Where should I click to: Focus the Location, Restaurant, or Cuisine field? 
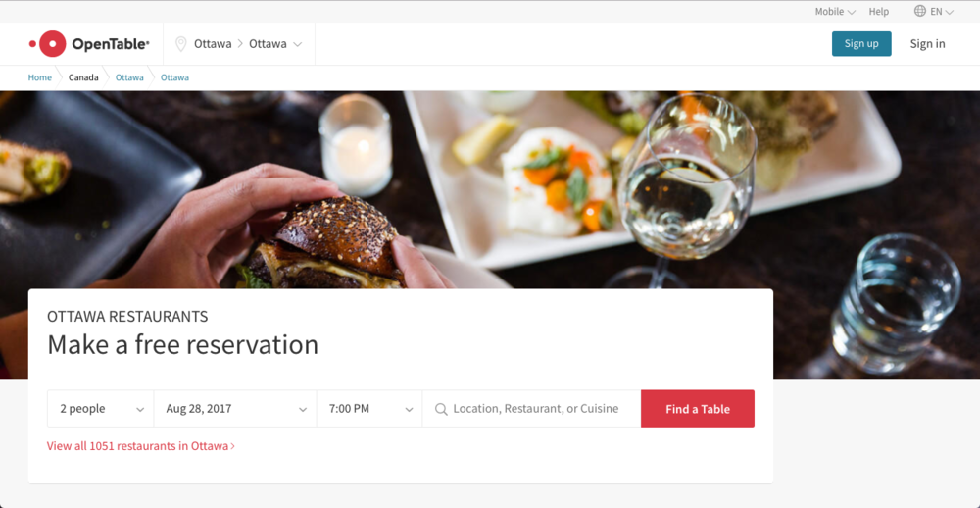point(532,409)
